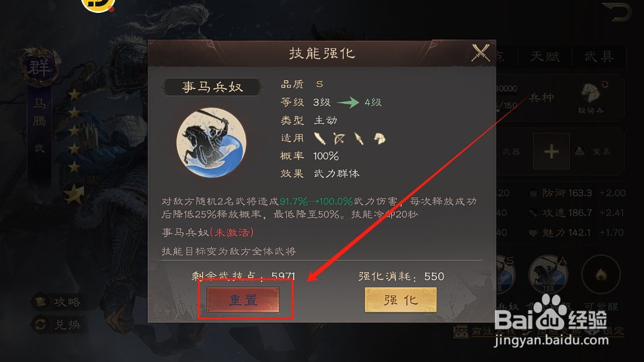Viewport: 644px width, 362px height.
Task: Tap the horse head cavalry icon
Action: coord(379,138)
